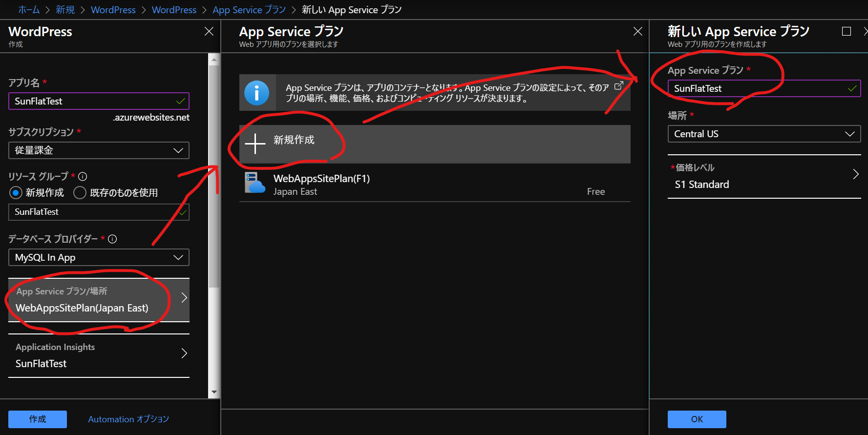Open the サブスクリプション dropdown showing 従量課金
Image resolution: width=868 pixels, height=435 pixels.
[99, 150]
